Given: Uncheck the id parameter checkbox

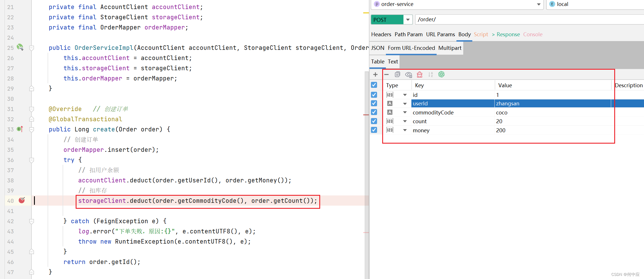Looking at the screenshot, I should click(x=374, y=95).
